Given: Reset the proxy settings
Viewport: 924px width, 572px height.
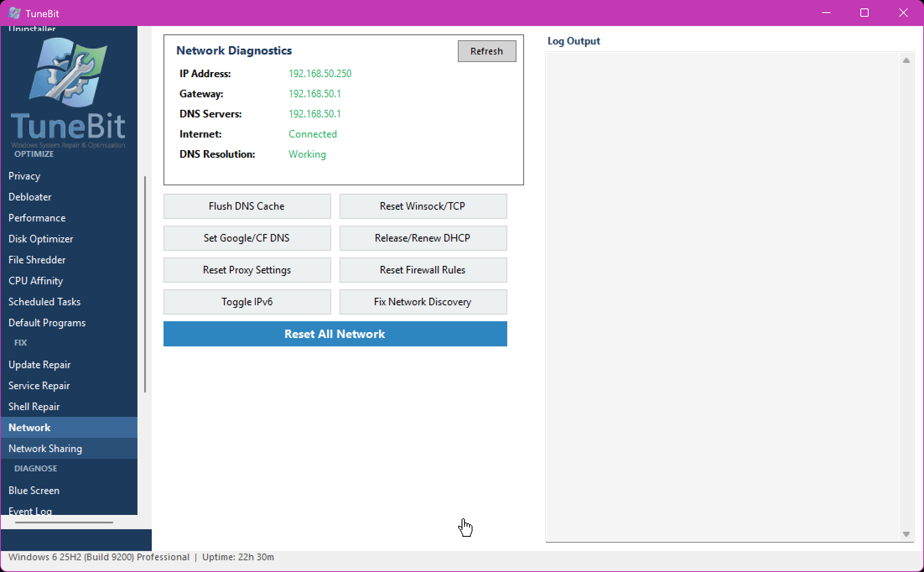Looking at the screenshot, I should tap(247, 270).
